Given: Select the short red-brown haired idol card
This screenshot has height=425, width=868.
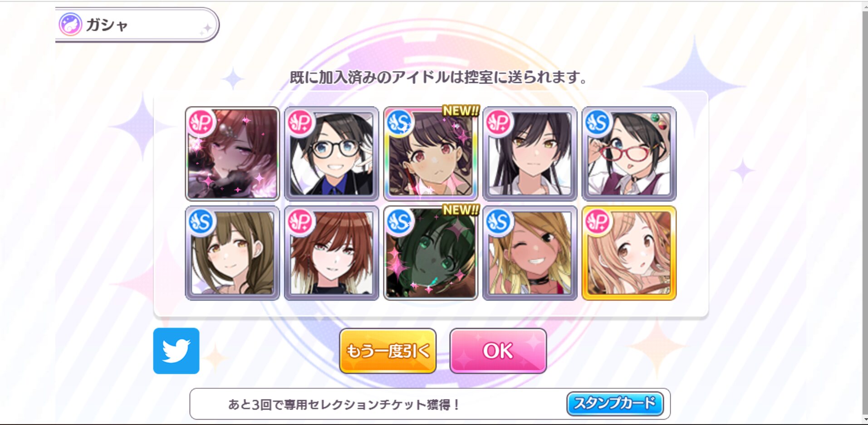Looking at the screenshot, I should (x=331, y=253).
